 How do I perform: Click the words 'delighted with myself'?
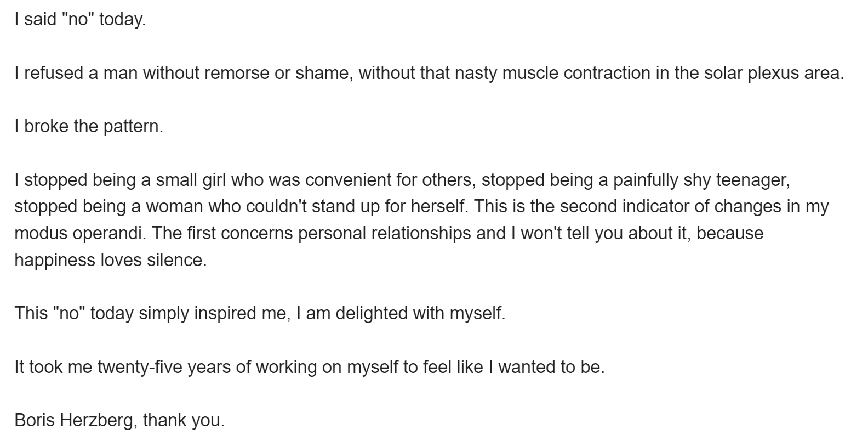pyautogui.click(x=419, y=313)
